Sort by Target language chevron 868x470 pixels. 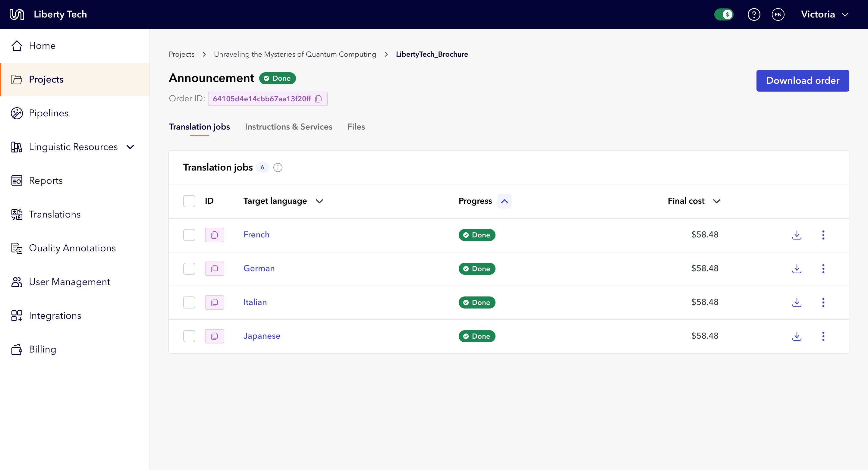coord(319,201)
